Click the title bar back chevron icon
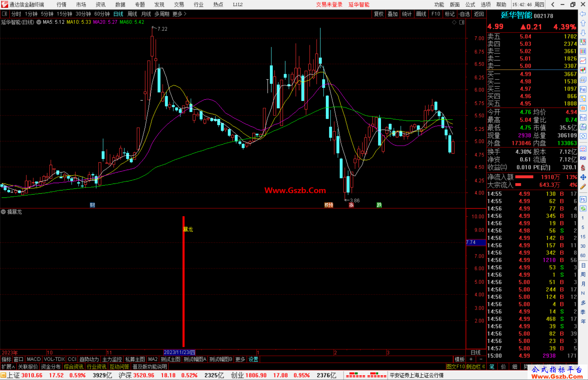Image resolution: width=588 pixels, height=380 pixels. (553, 4)
